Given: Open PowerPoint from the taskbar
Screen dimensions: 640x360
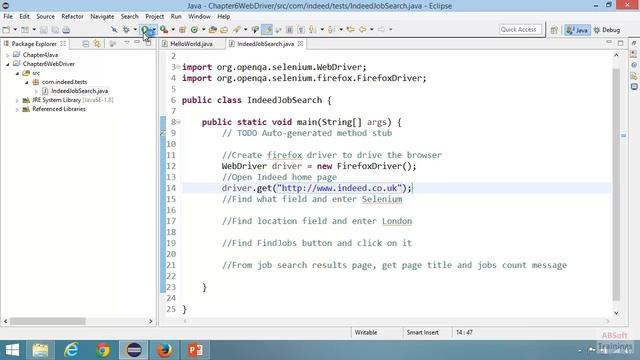Looking at the screenshot, I should point(195,350).
